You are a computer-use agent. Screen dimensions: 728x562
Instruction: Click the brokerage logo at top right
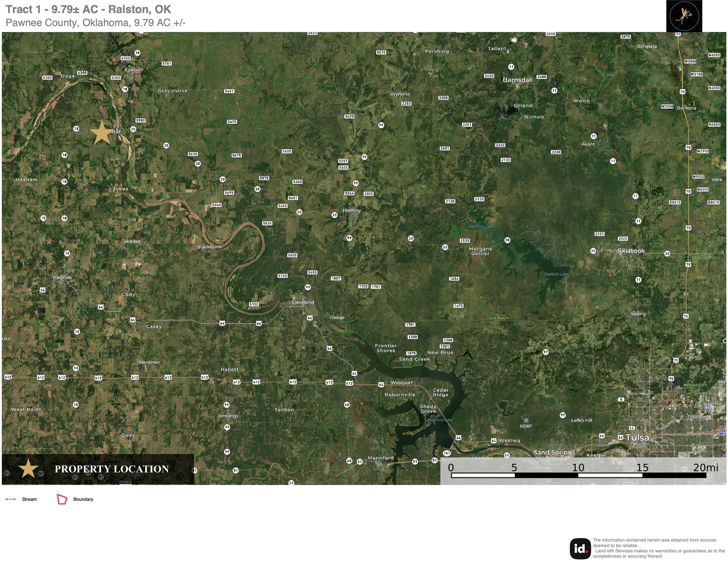(684, 16)
